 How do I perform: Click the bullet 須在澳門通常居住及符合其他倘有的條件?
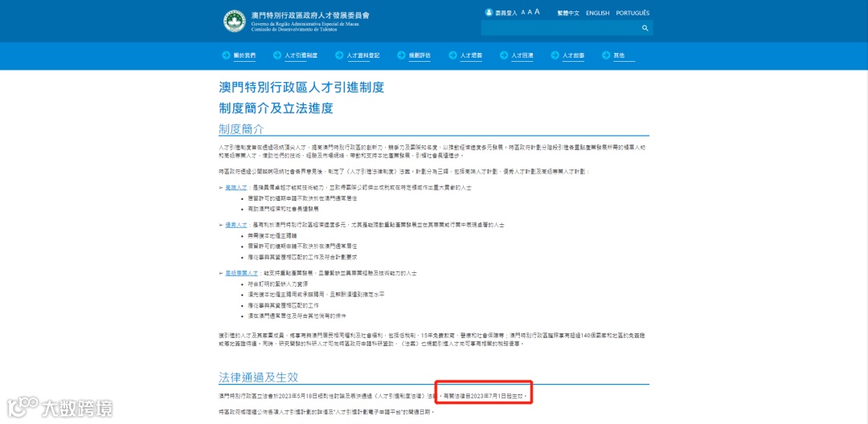[297, 316]
